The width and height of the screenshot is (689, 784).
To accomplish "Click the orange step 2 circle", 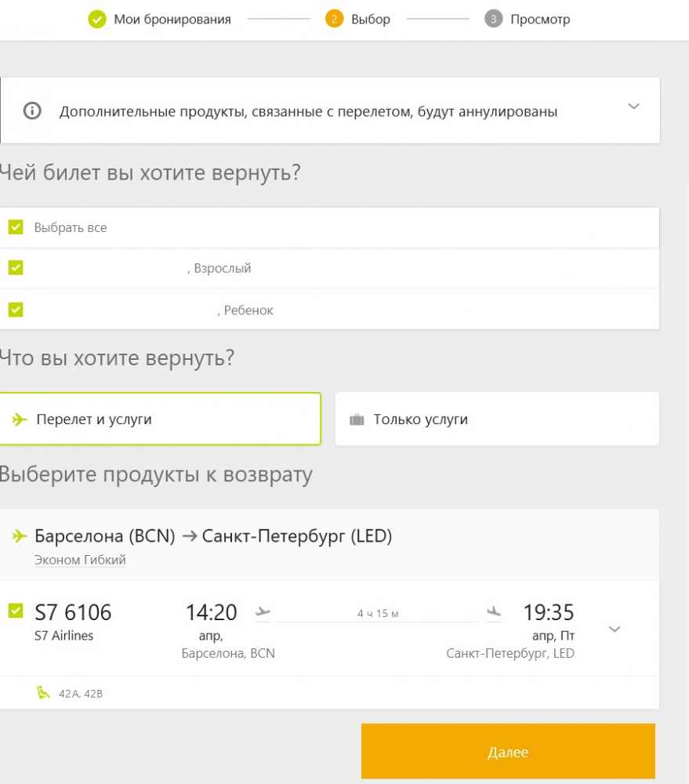I will tap(334, 19).
